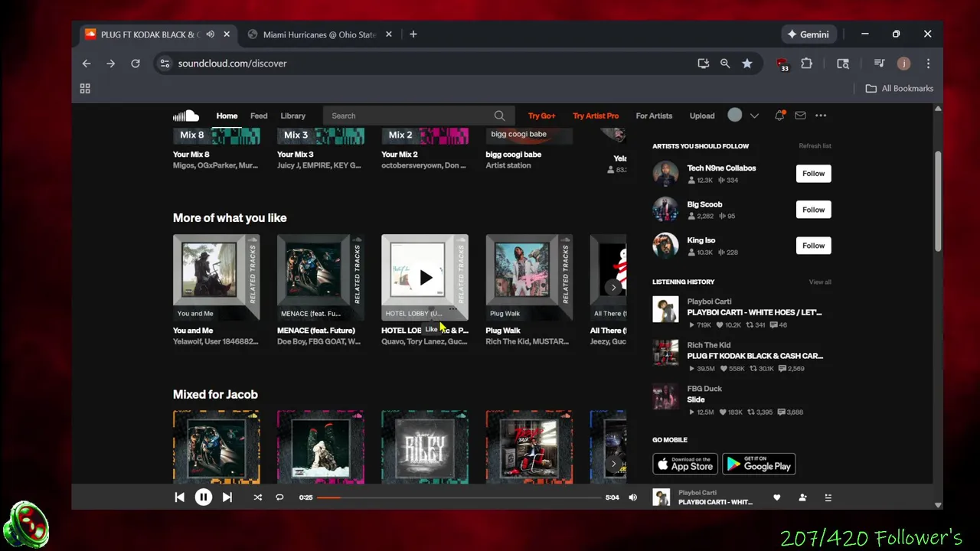
Task: Skip to the next track
Action: tap(227, 497)
